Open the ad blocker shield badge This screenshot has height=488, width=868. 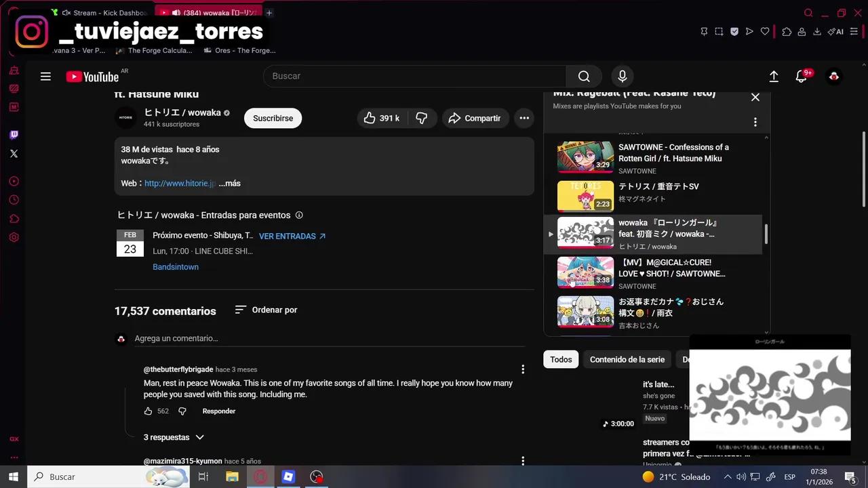click(734, 31)
